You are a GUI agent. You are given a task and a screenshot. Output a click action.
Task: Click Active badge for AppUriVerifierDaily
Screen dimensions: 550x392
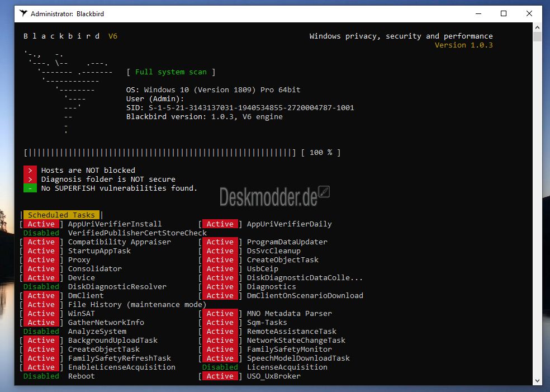click(x=220, y=224)
